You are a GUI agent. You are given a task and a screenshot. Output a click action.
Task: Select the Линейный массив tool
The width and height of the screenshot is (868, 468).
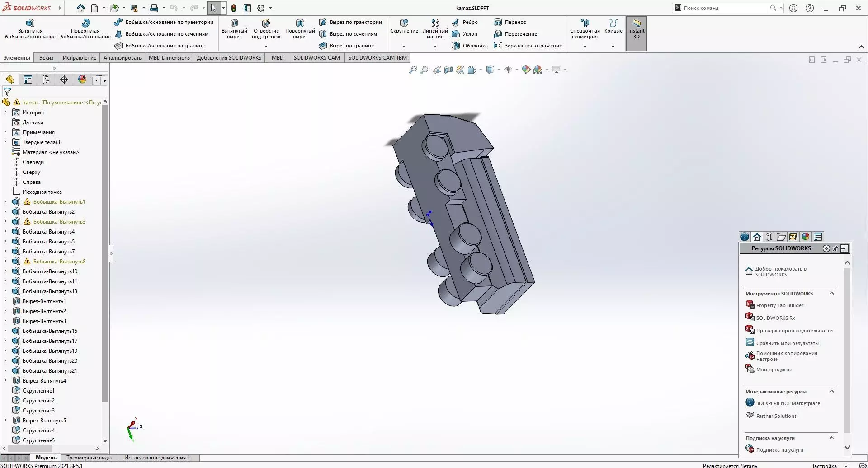click(x=435, y=29)
